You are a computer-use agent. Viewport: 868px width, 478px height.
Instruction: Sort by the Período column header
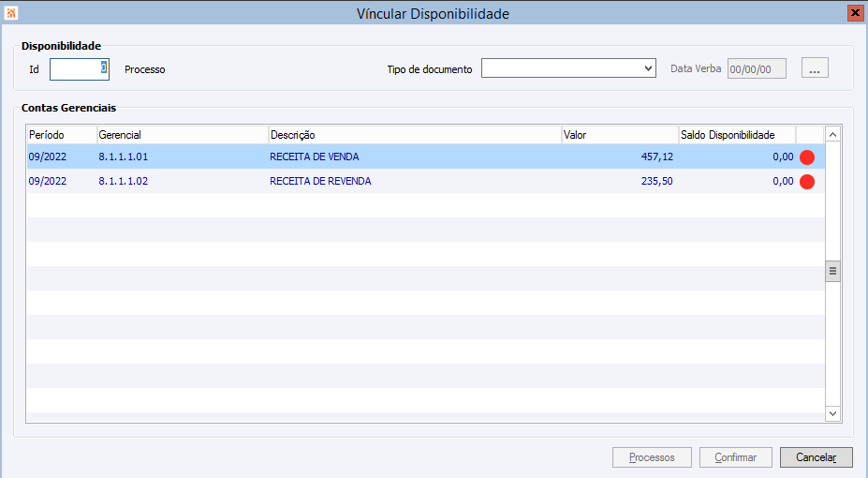(x=62, y=135)
